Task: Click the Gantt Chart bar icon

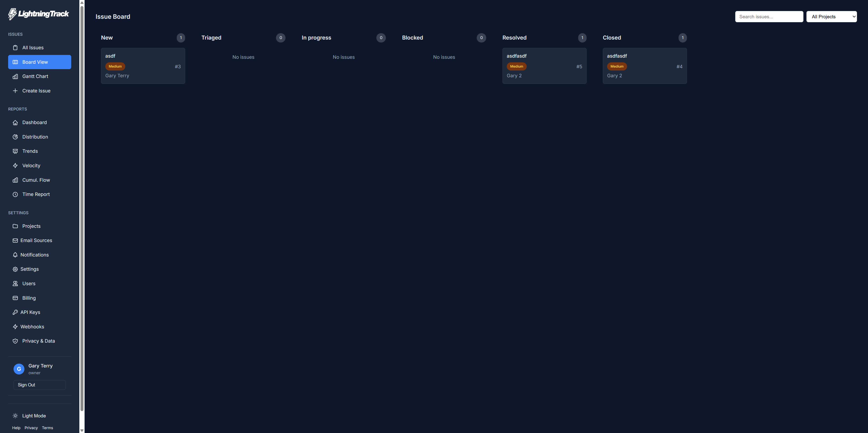Action: pos(15,76)
